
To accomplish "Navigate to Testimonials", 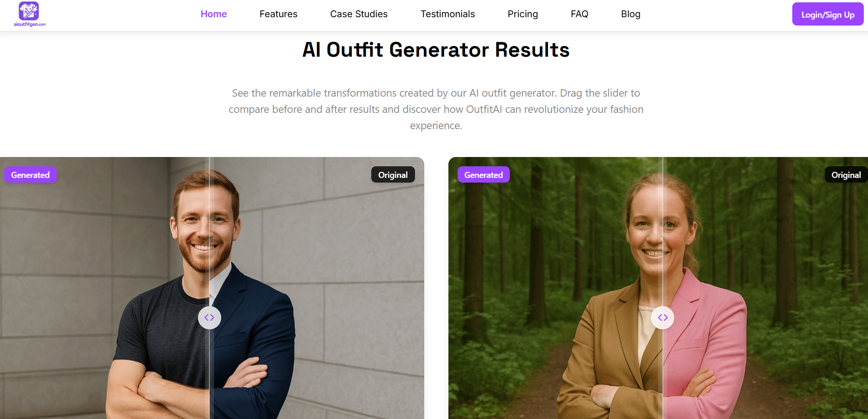I will pyautogui.click(x=448, y=14).
